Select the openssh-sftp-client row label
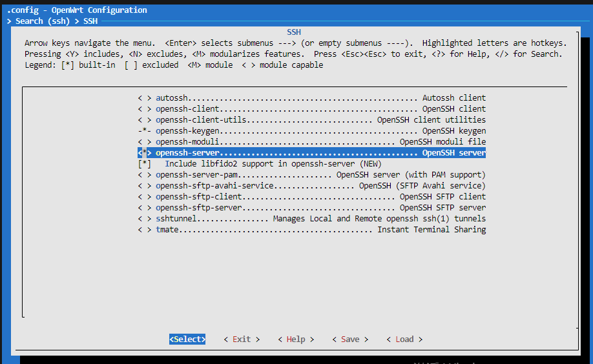 pos(199,197)
